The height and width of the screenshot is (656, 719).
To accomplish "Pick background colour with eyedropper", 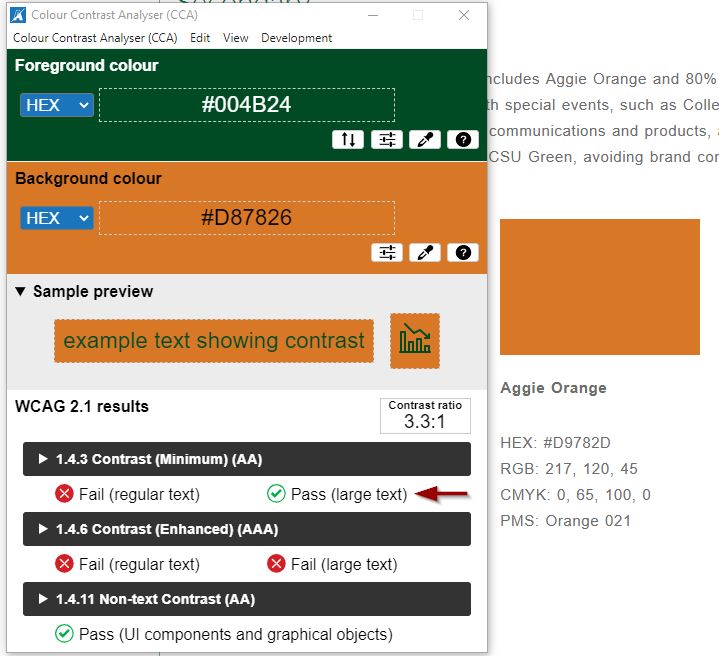I will (x=425, y=252).
